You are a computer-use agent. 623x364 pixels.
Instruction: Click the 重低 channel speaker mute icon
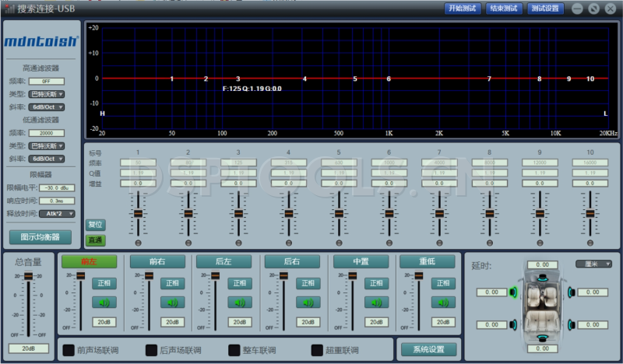[444, 303]
